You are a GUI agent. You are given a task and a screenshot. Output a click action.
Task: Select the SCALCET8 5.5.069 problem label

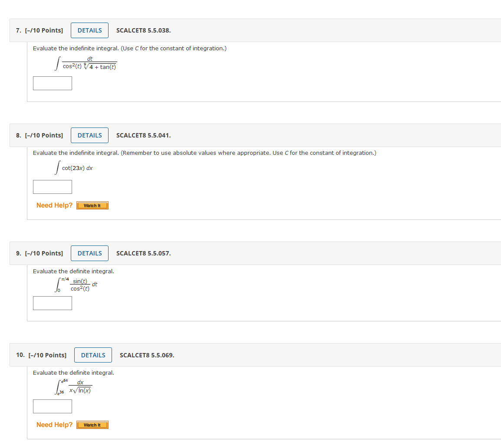coord(147,355)
